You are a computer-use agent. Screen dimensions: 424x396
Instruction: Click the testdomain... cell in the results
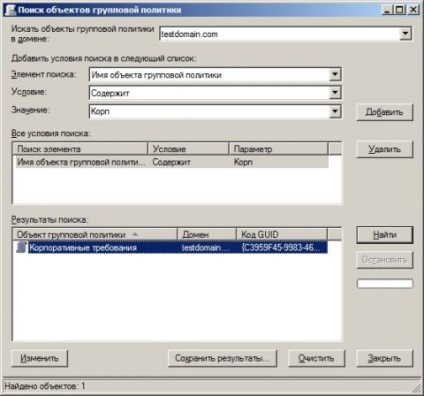click(x=206, y=248)
